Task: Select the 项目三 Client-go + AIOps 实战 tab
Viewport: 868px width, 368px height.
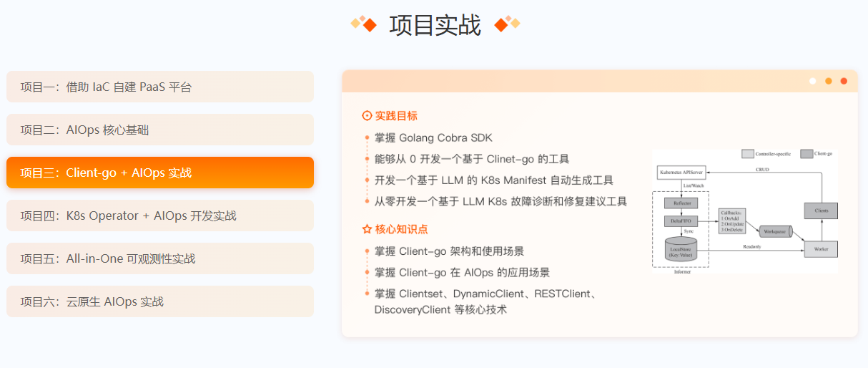Action: tap(160, 173)
